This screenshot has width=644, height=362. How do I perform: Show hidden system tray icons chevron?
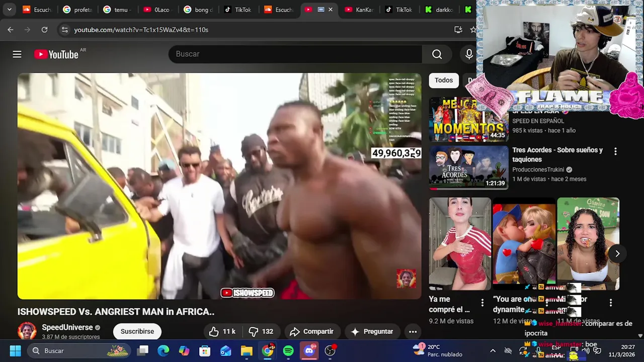[x=493, y=350]
